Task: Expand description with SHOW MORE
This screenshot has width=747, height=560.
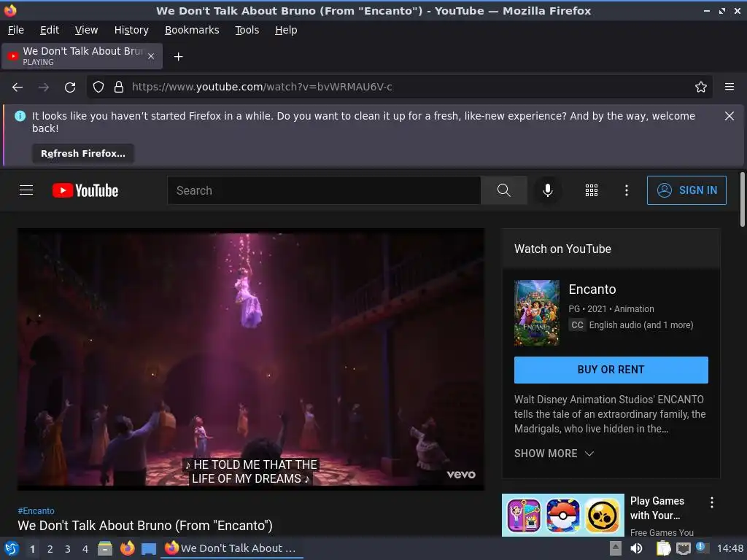Action: click(554, 454)
